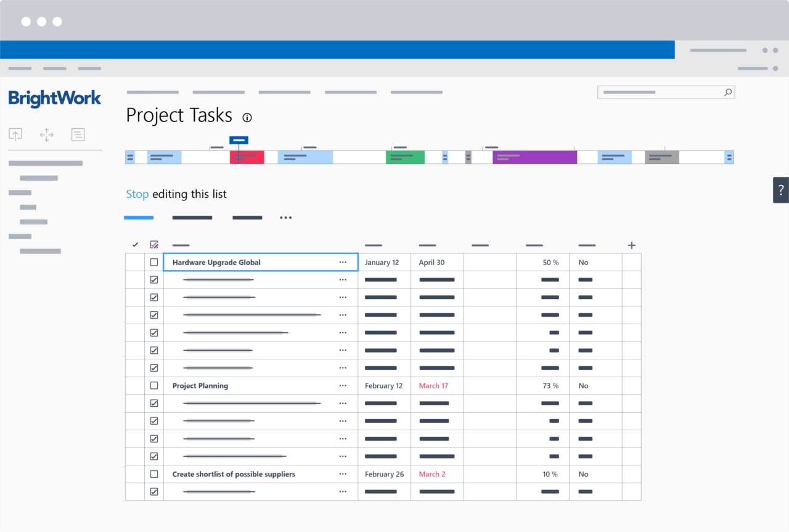Select the move arrows icon in the sidebar toolbar
Image resolution: width=789 pixels, height=532 pixels.
[x=46, y=134]
